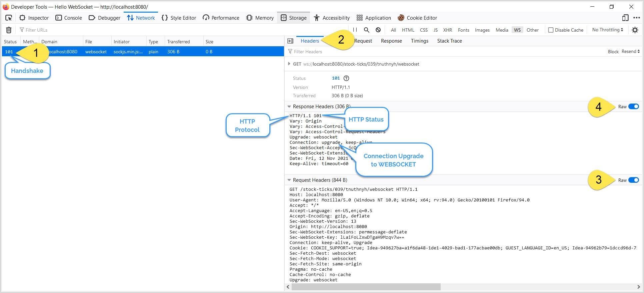The height and width of the screenshot is (293, 644).
Task: Switch to the Timings tab
Action: click(419, 41)
